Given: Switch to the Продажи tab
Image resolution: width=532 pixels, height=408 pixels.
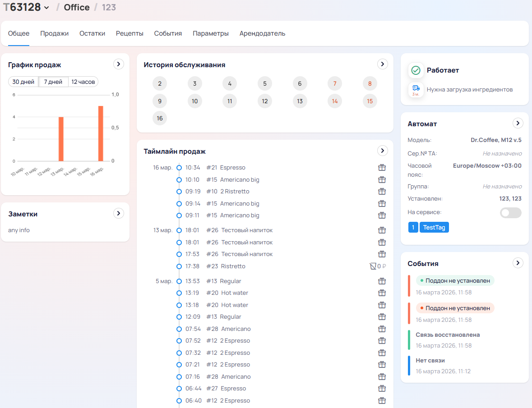Looking at the screenshot, I should [x=54, y=33].
